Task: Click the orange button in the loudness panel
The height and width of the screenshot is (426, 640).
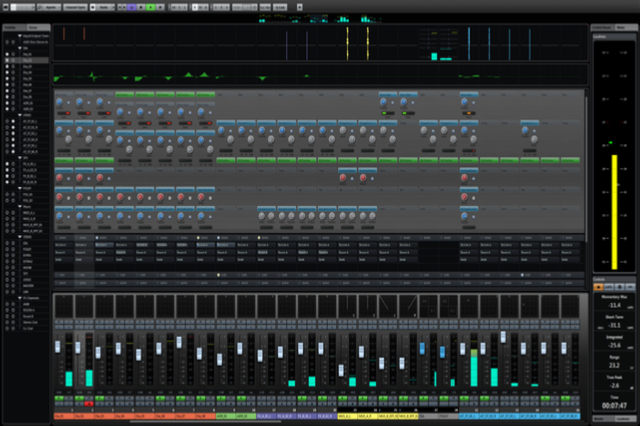Action: (x=599, y=286)
